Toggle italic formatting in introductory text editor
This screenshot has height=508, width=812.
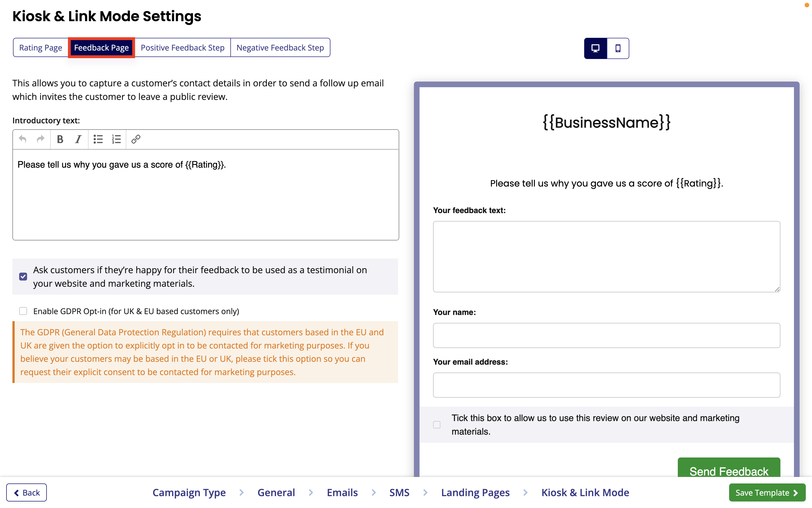pos(78,139)
